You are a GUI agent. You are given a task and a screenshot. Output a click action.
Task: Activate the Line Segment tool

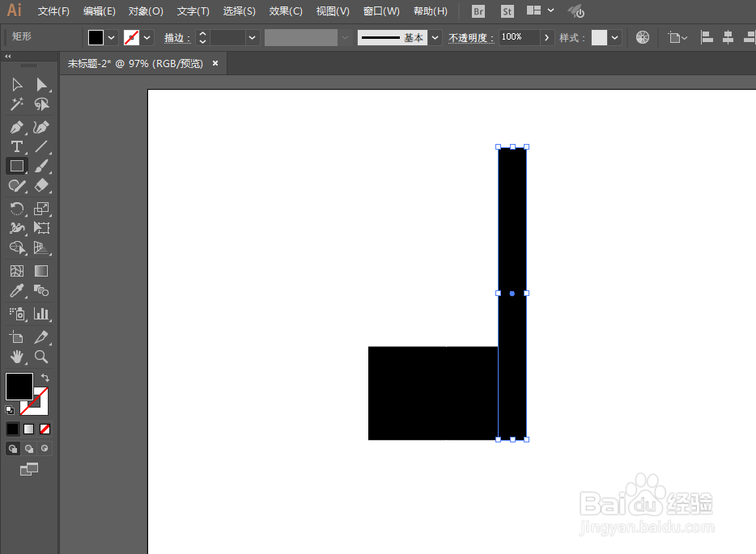[x=41, y=146]
